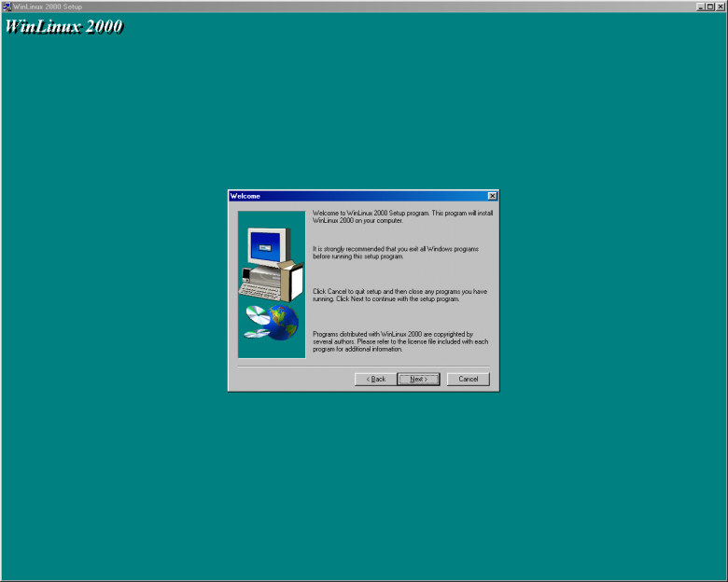Click the 'It is strongly recommended' paragraph
Image resolution: width=728 pixels, height=582 pixels.
tap(396, 253)
